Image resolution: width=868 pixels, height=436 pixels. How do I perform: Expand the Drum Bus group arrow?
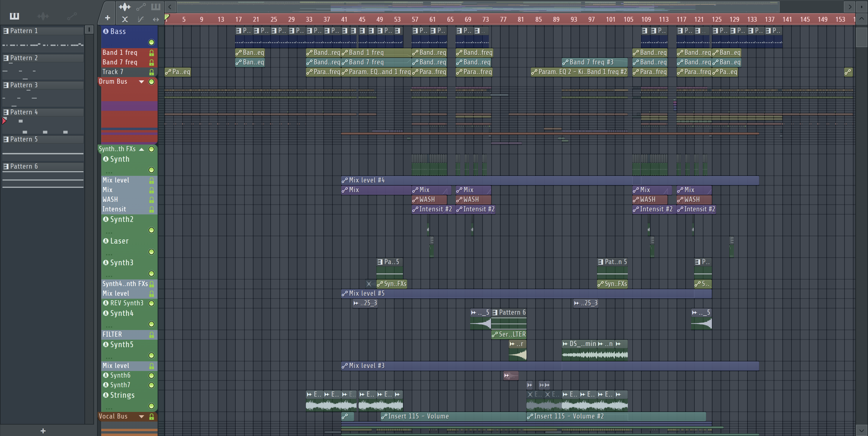pos(142,82)
